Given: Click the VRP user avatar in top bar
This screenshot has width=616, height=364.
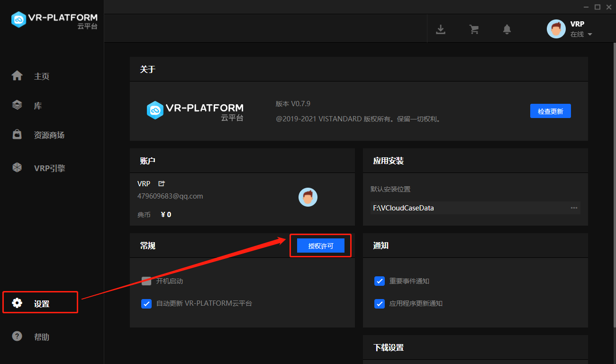Looking at the screenshot, I should pyautogui.click(x=556, y=29).
